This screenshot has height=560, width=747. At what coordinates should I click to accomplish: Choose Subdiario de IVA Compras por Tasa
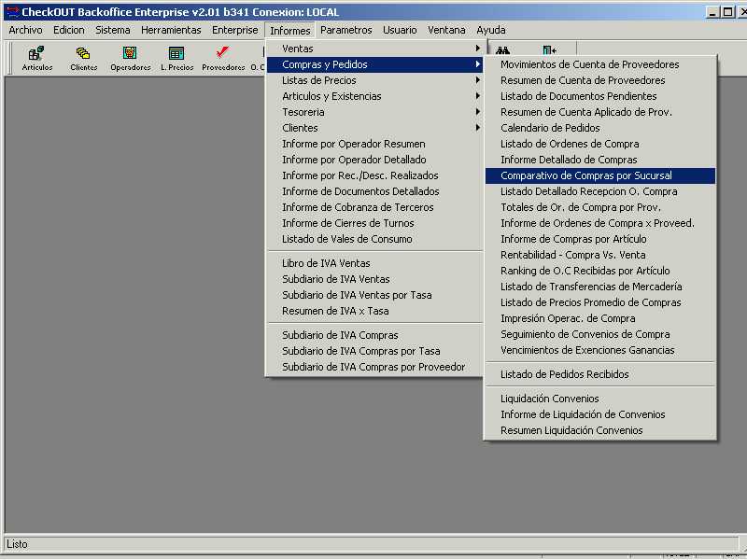click(375, 351)
